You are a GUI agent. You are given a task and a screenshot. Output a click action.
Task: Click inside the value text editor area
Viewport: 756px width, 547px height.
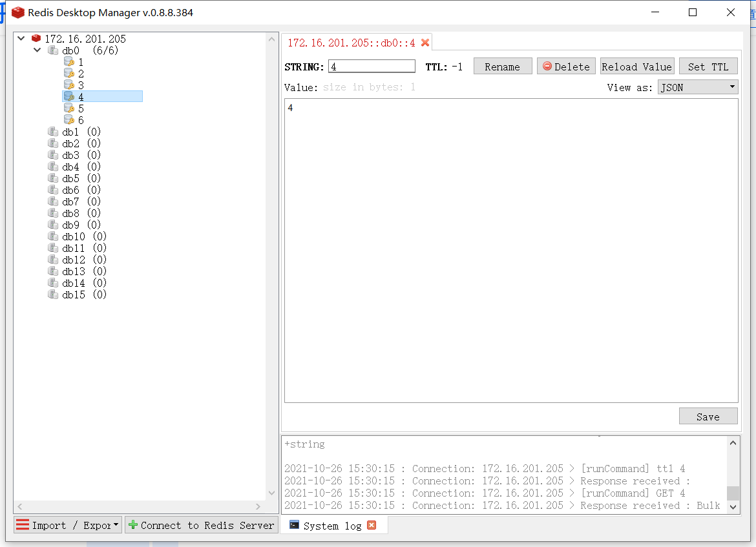click(511, 251)
